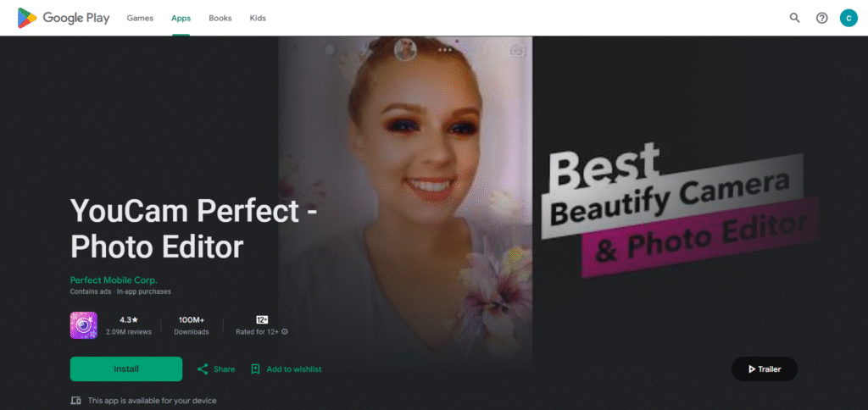This screenshot has width=868, height=410.
Task: Select the Apps tab
Action: point(181,19)
